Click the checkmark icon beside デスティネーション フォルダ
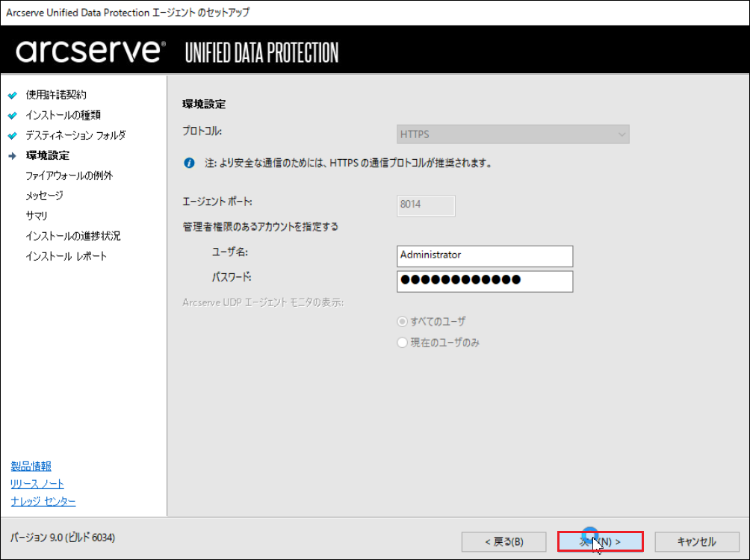The width and height of the screenshot is (750, 560). pyautogui.click(x=13, y=135)
